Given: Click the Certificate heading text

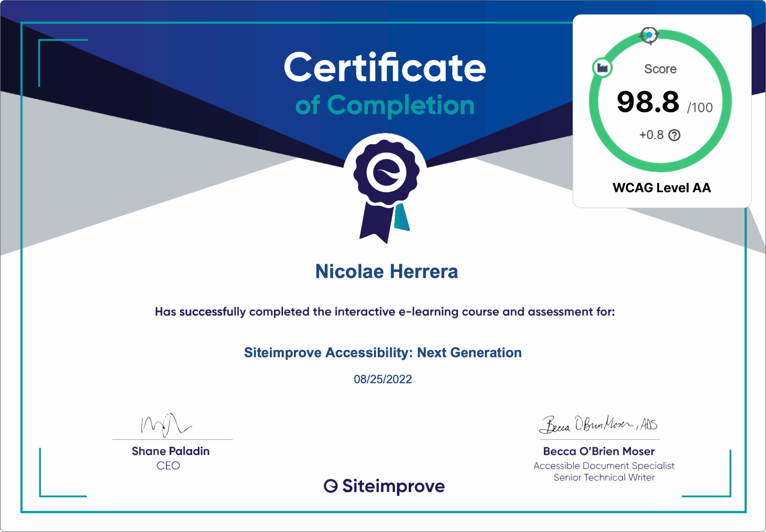Looking at the screenshot, I should tap(384, 68).
